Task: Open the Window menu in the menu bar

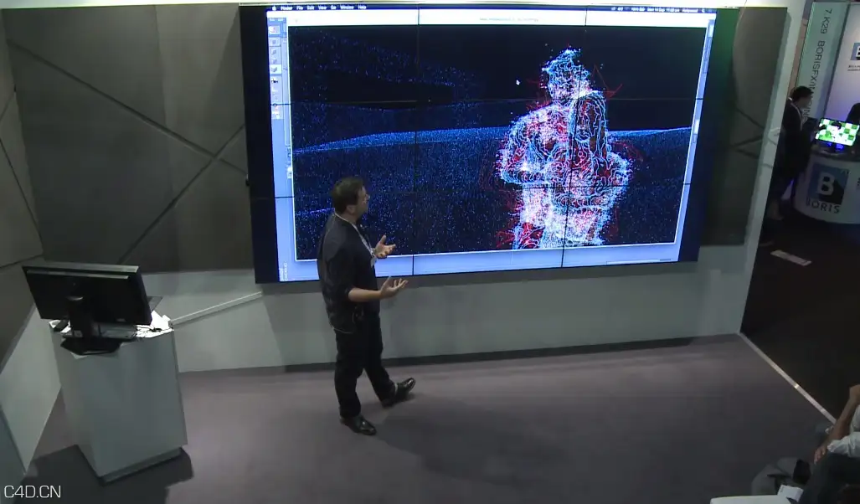Action: tap(348, 8)
